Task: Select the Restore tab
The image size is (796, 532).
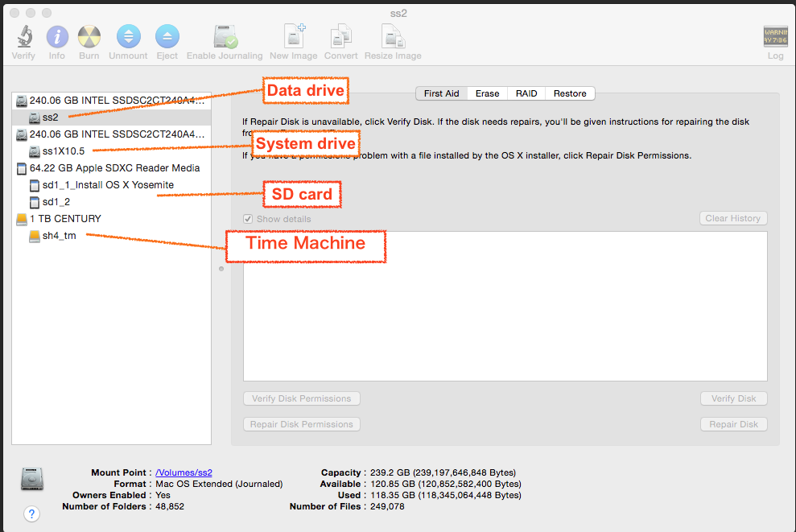Action: tap(570, 93)
